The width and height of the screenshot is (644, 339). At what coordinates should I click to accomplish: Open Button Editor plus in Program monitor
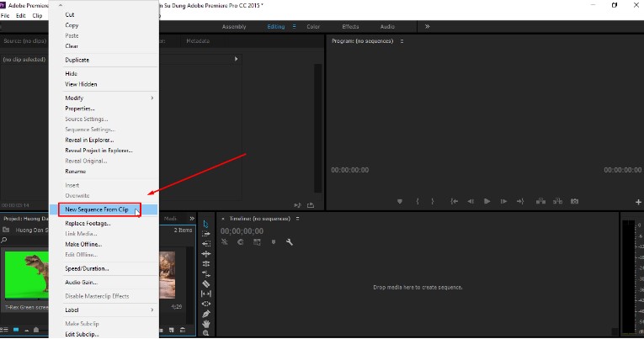click(x=638, y=202)
